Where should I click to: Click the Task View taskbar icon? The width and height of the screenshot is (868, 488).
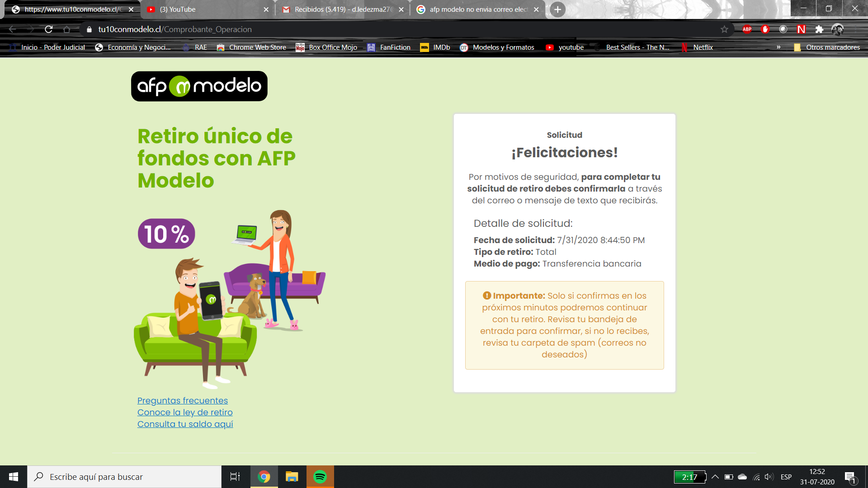[x=235, y=477]
